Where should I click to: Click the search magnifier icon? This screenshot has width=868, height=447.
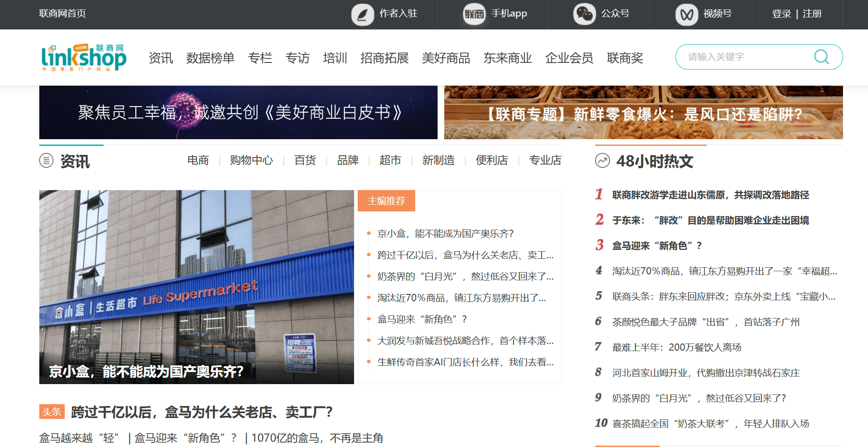pos(822,57)
